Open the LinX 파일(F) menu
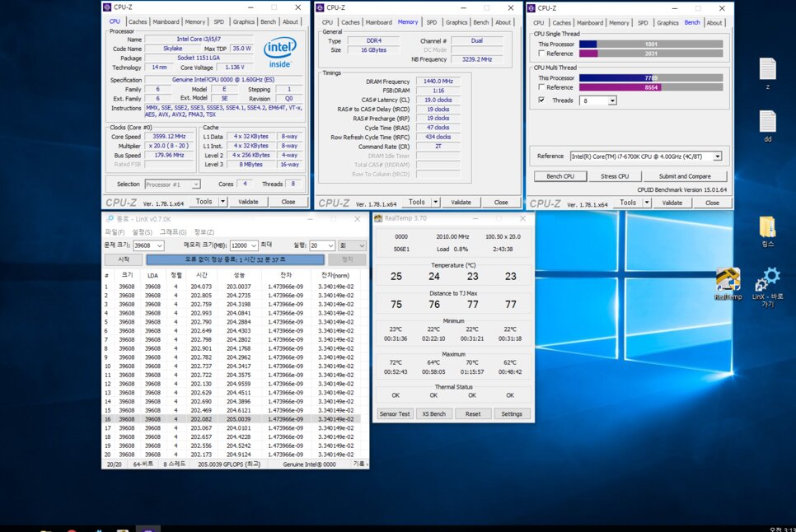 [115, 231]
